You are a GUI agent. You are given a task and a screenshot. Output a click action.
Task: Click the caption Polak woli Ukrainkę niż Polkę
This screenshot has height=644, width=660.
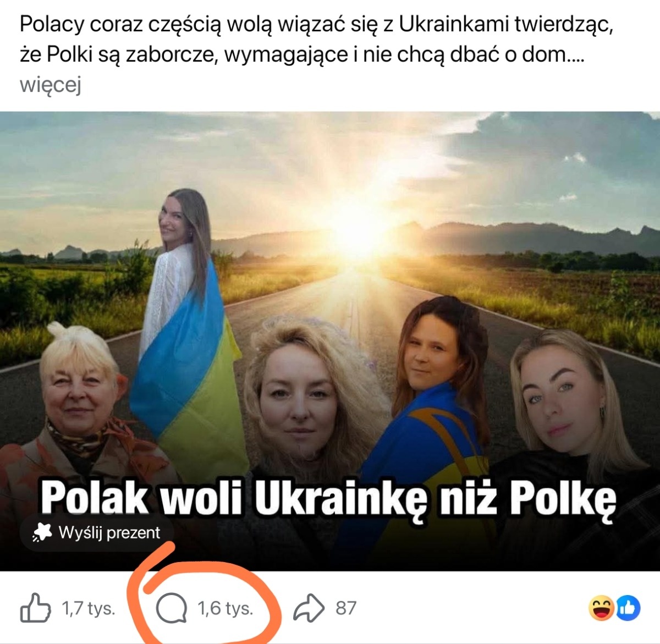pyautogui.click(x=328, y=498)
